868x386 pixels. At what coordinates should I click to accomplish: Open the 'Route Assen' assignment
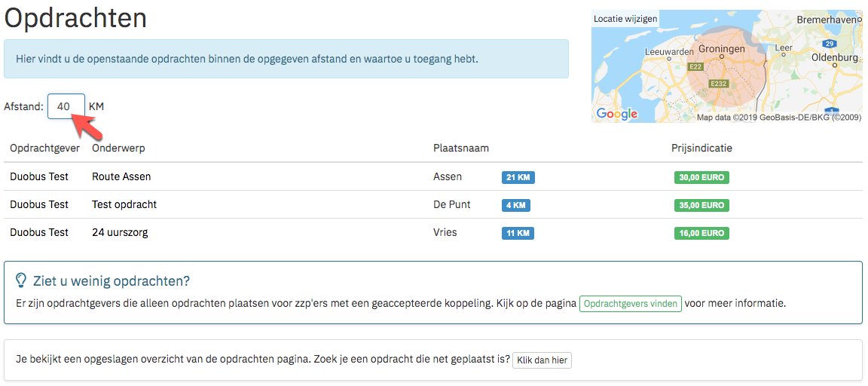[x=121, y=176]
